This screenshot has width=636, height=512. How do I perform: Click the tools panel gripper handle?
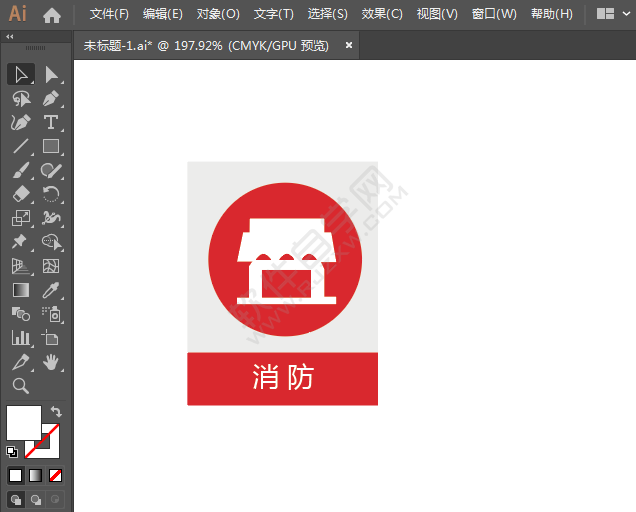coord(35,48)
